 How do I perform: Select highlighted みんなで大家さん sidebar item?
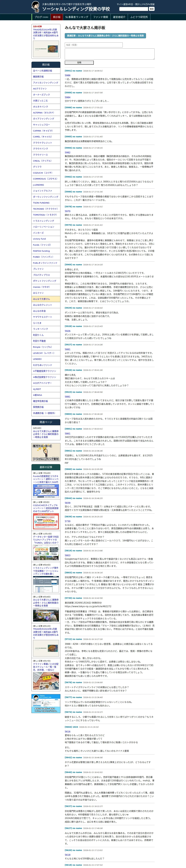46,299
